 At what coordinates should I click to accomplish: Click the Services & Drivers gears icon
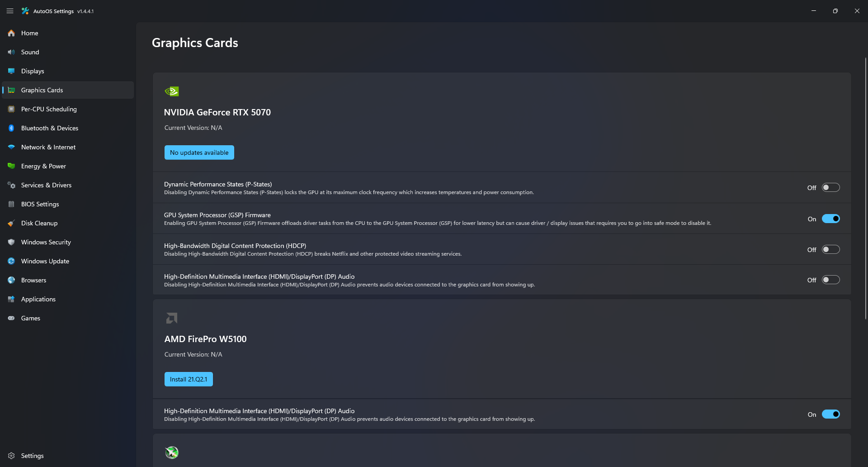[11, 185]
